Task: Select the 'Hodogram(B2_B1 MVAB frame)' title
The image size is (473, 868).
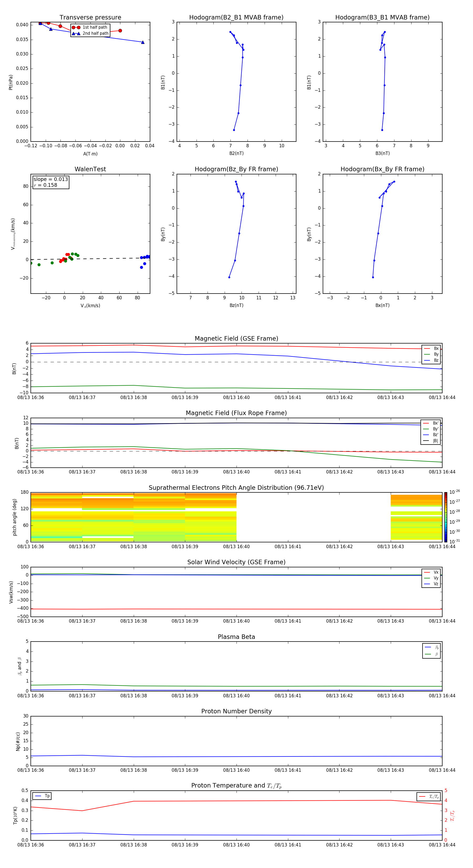Action: [x=236, y=18]
